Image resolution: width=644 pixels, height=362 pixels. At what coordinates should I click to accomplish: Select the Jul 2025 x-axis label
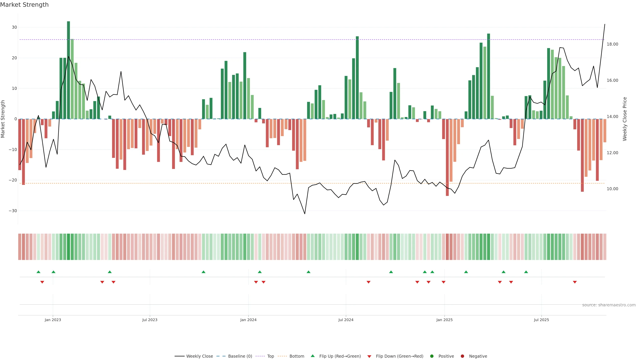coord(541,320)
